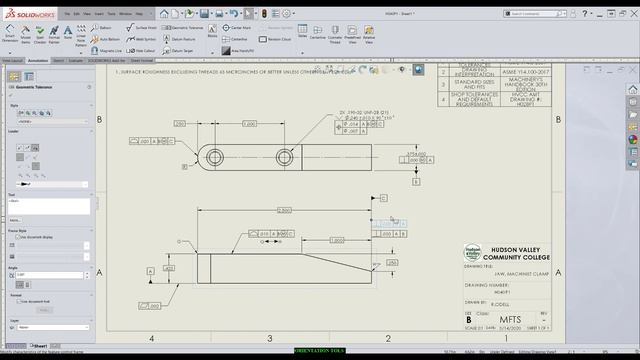Open the Blocks tool
The image size is (640, 360).
click(x=212, y=31)
